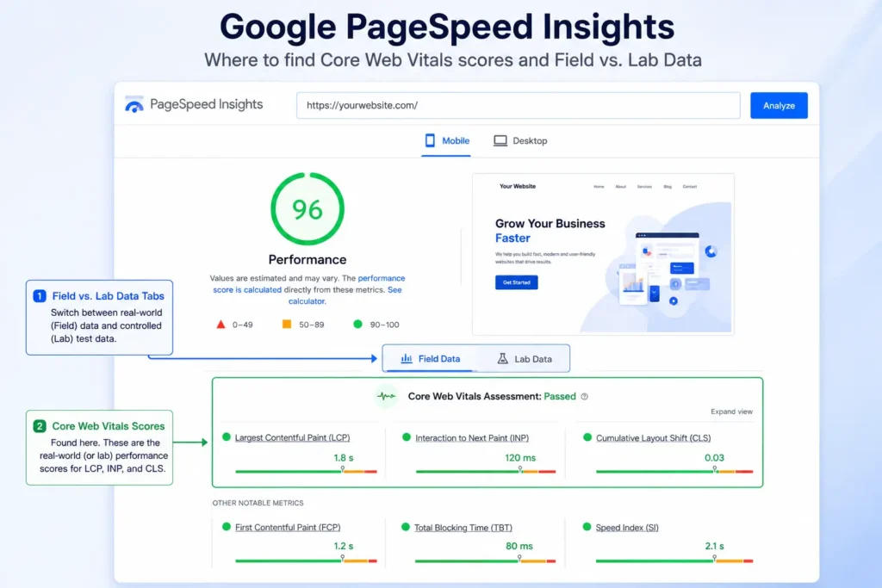
Task: Click the INP distribution bar
Action: coord(486,471)
